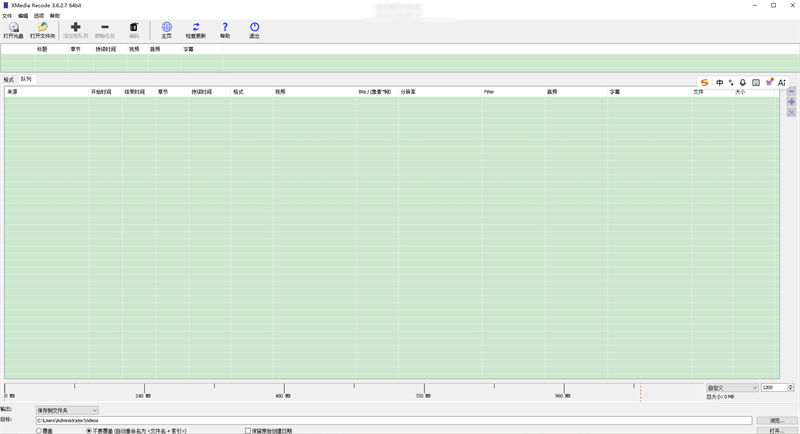The width and height of the screenshot is (800, 434).
Task: Open the 主页 (Home) globe icon
Action: click(x=167, y=28)
